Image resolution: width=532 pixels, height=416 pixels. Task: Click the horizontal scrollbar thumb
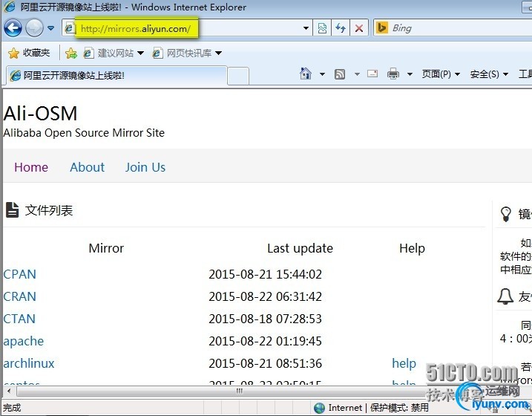(x=237, y=391)
